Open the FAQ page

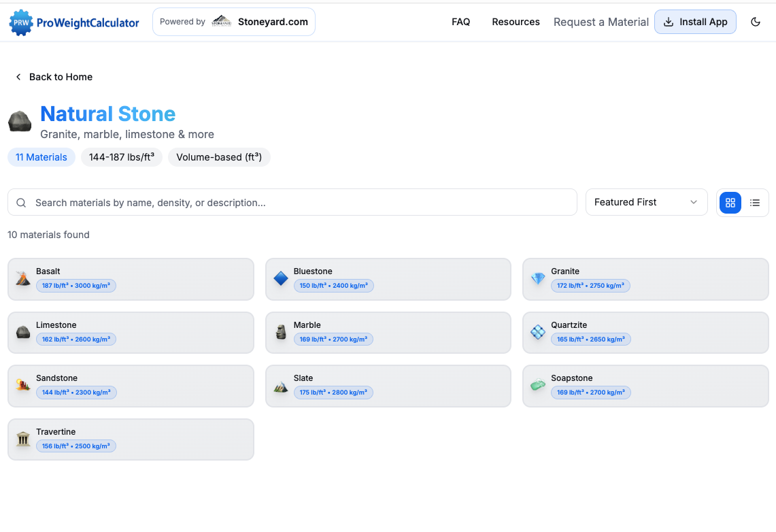coord(460,22)
